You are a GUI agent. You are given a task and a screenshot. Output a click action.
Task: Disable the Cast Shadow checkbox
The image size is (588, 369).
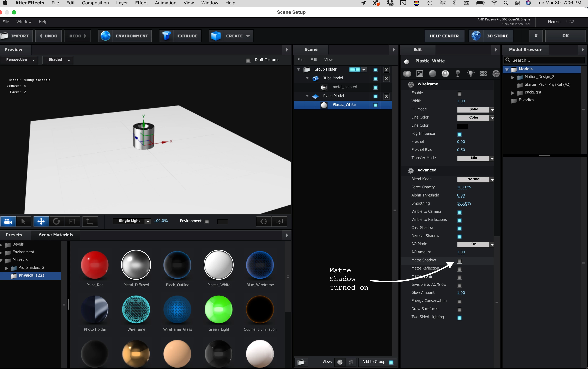459,228
